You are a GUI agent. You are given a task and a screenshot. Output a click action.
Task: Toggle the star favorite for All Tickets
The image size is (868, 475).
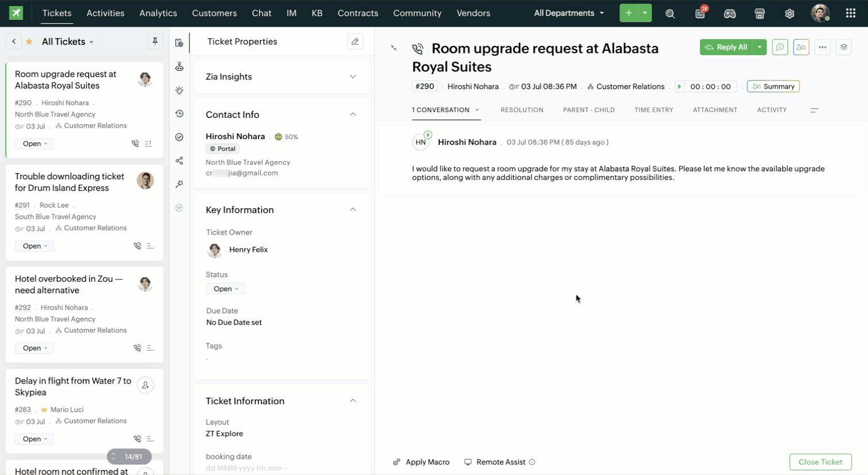tap(29, 41)
